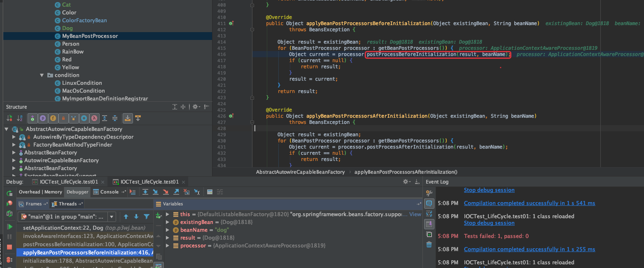Screen dimensions: 644x268
Task: Toggle Show Lambdas filter in Structure
Action: tap(94, 118)
